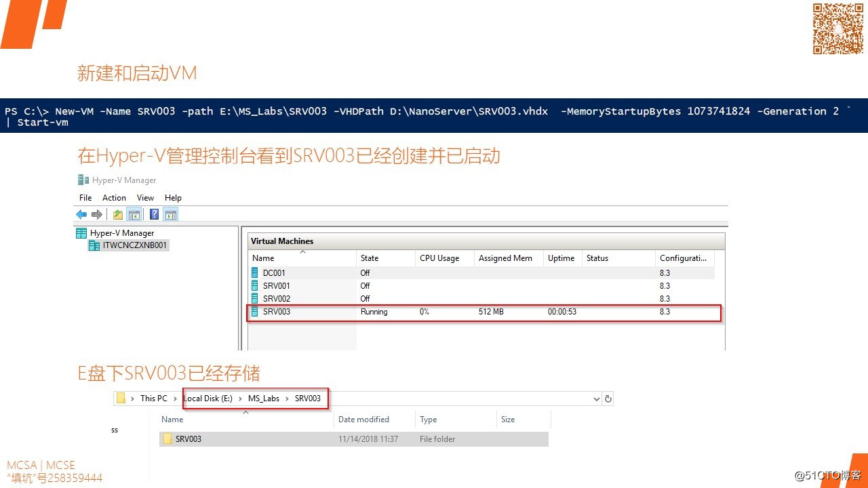Image resolution: width=868 pixels, height=488 pixels.
Task: Open address bar history dropdown
Action: pos(596,399)
